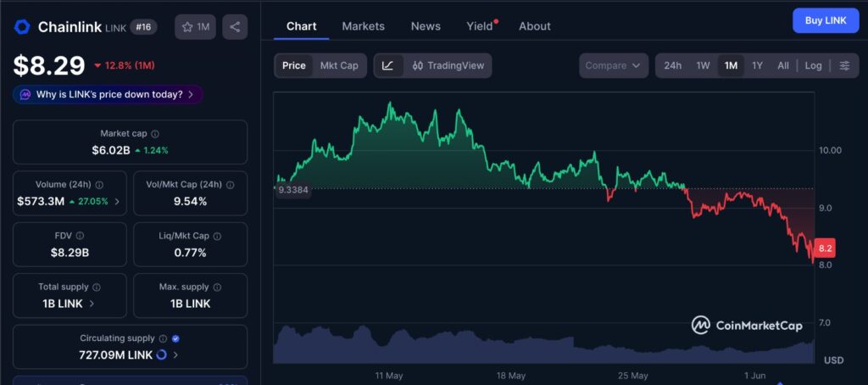Screen dimensions: 868x385
Task: Click the AI icon in price-down banner
Action: pos(25,94)
